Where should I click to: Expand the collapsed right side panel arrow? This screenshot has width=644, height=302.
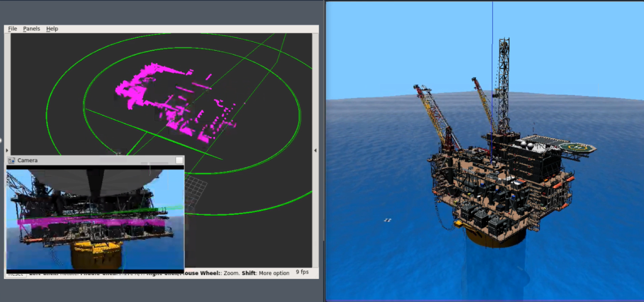coord(315,151)
